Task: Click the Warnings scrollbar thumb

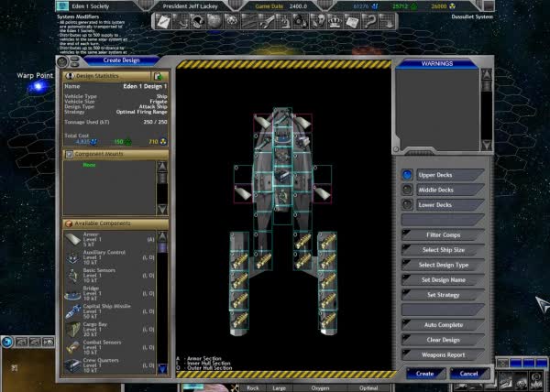Action: click(x=487, y=86)
